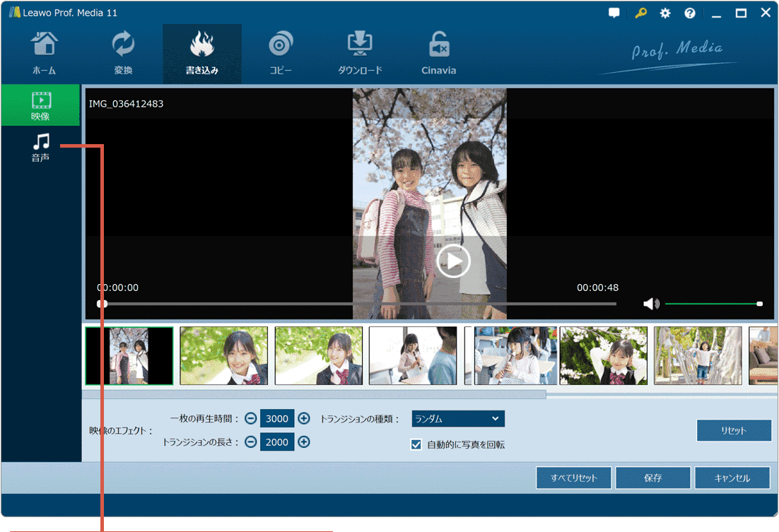The width and height of the screenshot is (779, 532).
Task: Click the 保存 save button
Action: (652, 478)
